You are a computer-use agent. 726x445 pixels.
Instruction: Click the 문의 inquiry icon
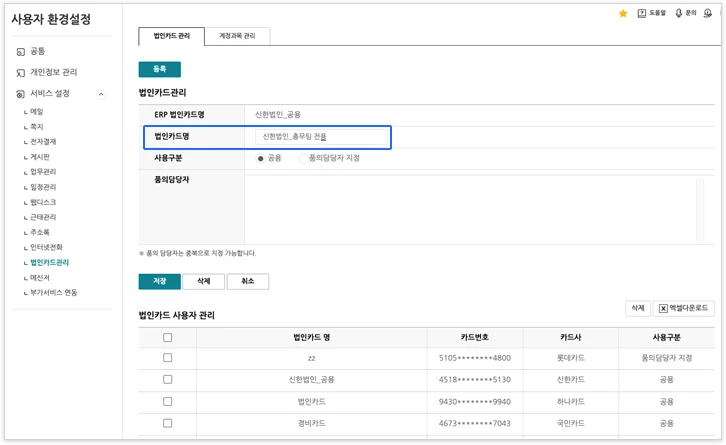tap(679, 13)
